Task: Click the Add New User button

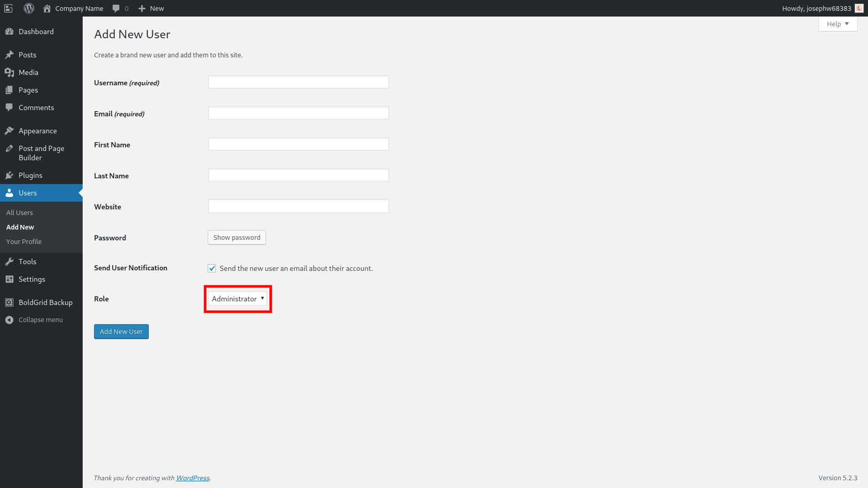Action: 121,331
